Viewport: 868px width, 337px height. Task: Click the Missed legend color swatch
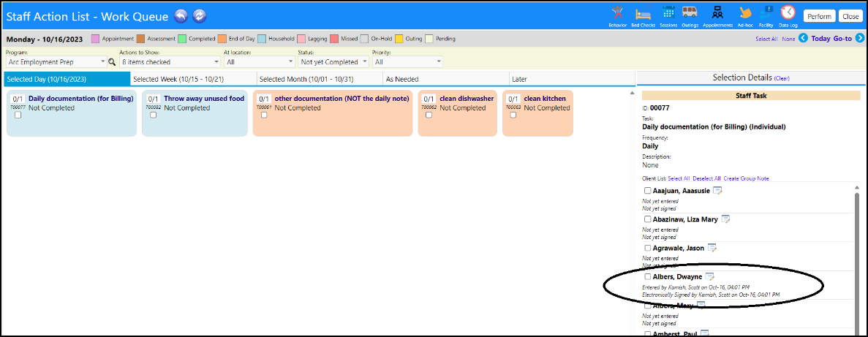(x=333, y=39)
